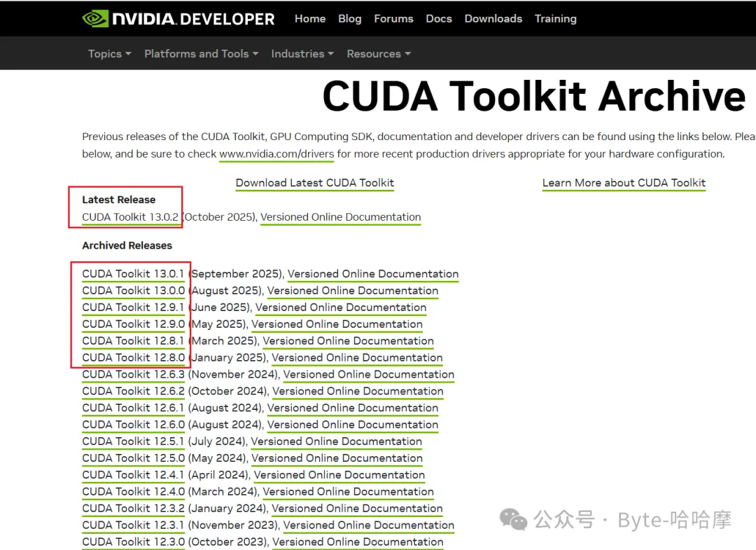This screenshot has height=550, width=756.
Task: Select the CUDA Toolkit 12.8.0 link
Action: (133, 358)
